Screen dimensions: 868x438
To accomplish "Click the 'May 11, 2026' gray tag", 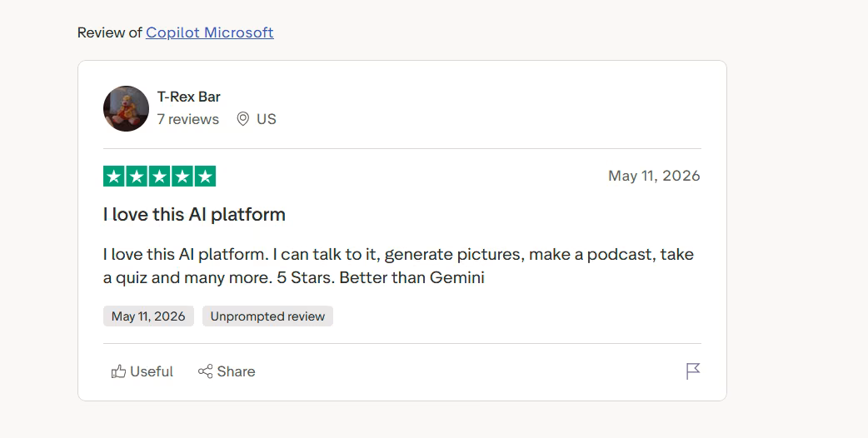I will pyautogui.click(x=148, y=316).
